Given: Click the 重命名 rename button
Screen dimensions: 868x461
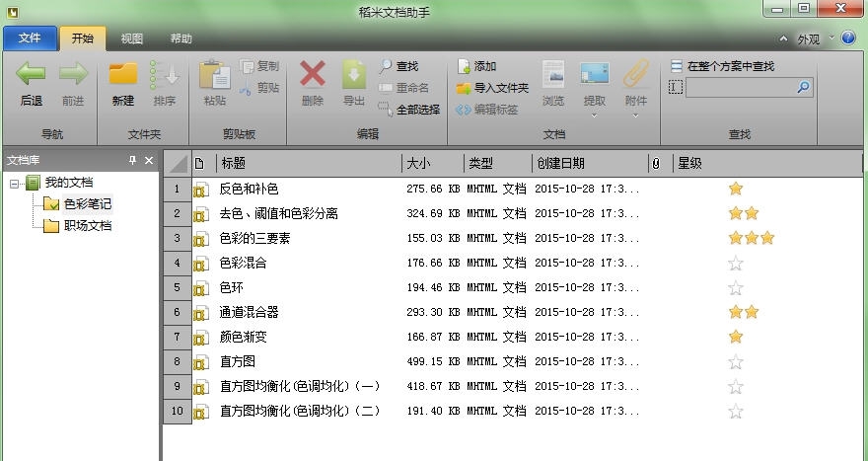Looking at the screenshot, I should tap(403, 88).
